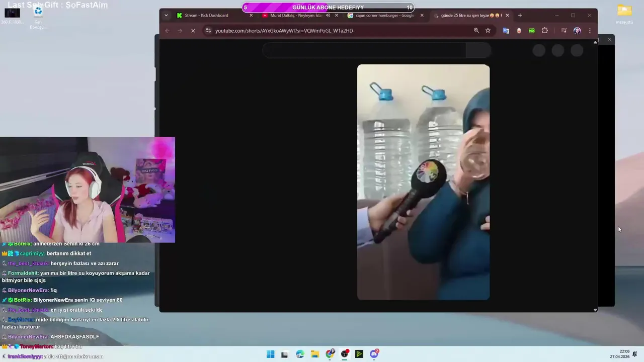Open the Windows Start menu
Image resolution: width=644 pixels, height=362 pixels.
click(270, 354)
